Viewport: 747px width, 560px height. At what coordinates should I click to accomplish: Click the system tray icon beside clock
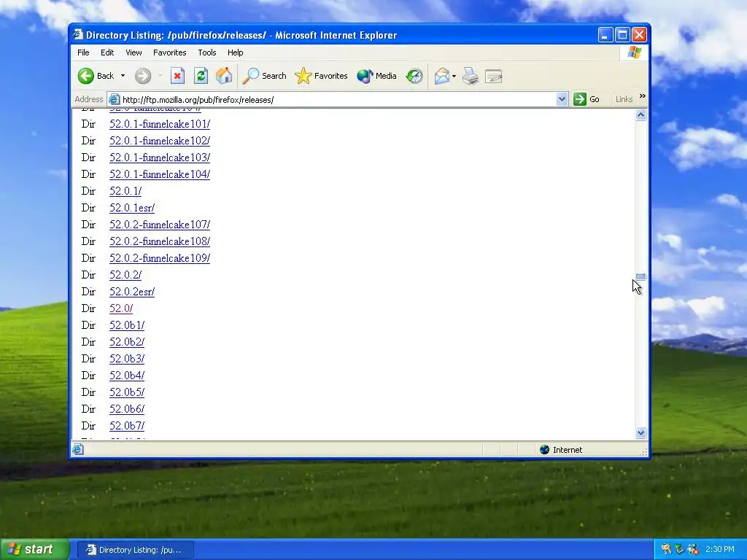click(x=693, y=550)
